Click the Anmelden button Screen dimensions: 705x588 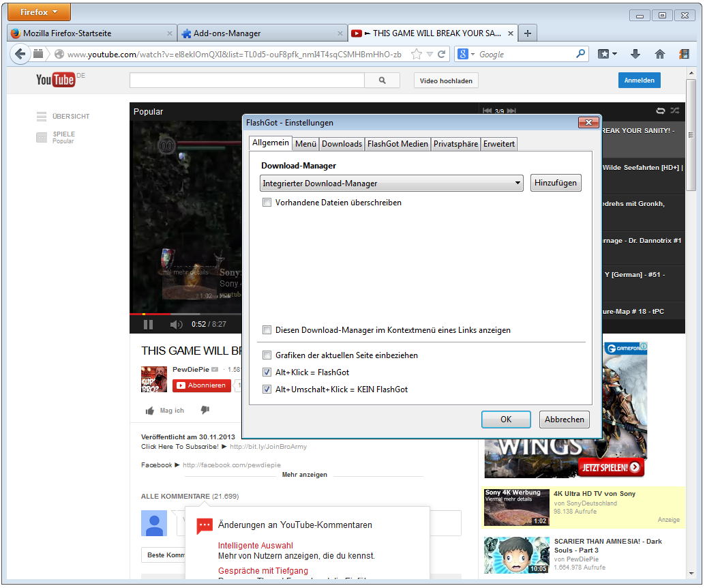639,80
